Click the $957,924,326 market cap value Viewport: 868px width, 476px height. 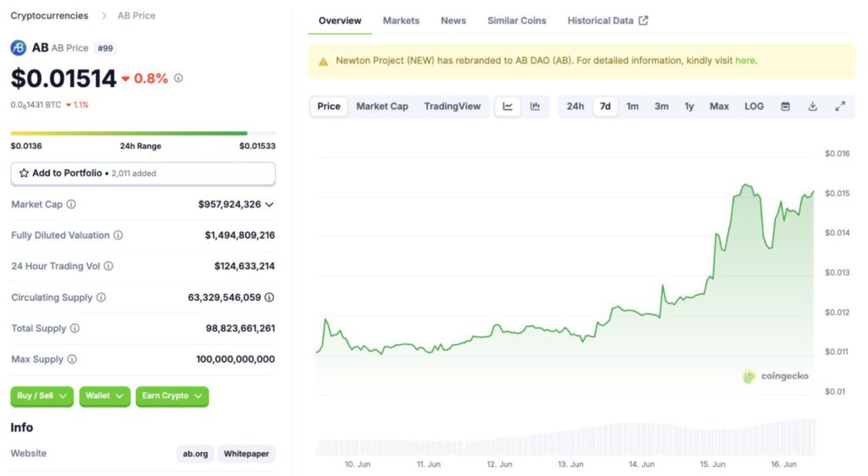pyautogui.click(x=229, y=205)
